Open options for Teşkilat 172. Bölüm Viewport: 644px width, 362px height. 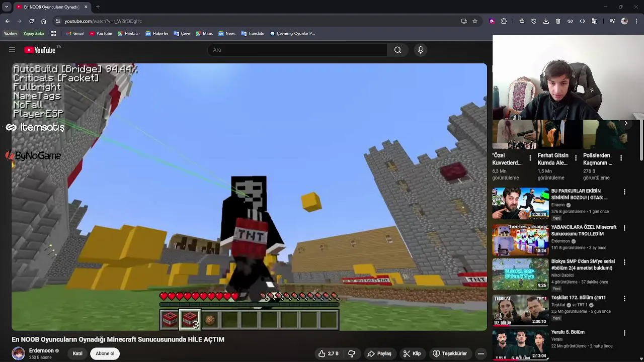624,298
